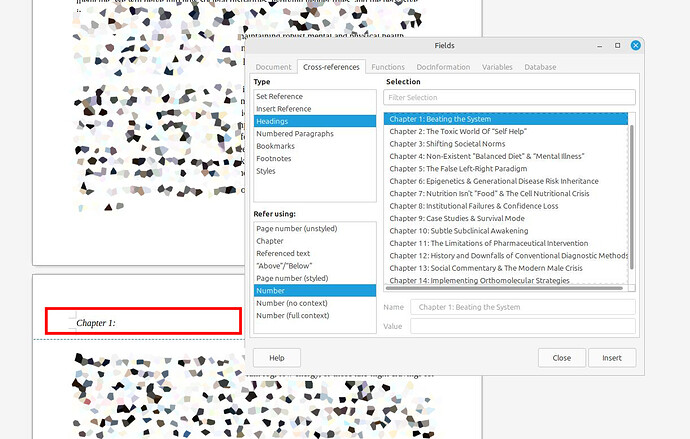Click the Selection list vertical scrollbar

point(631,200)
